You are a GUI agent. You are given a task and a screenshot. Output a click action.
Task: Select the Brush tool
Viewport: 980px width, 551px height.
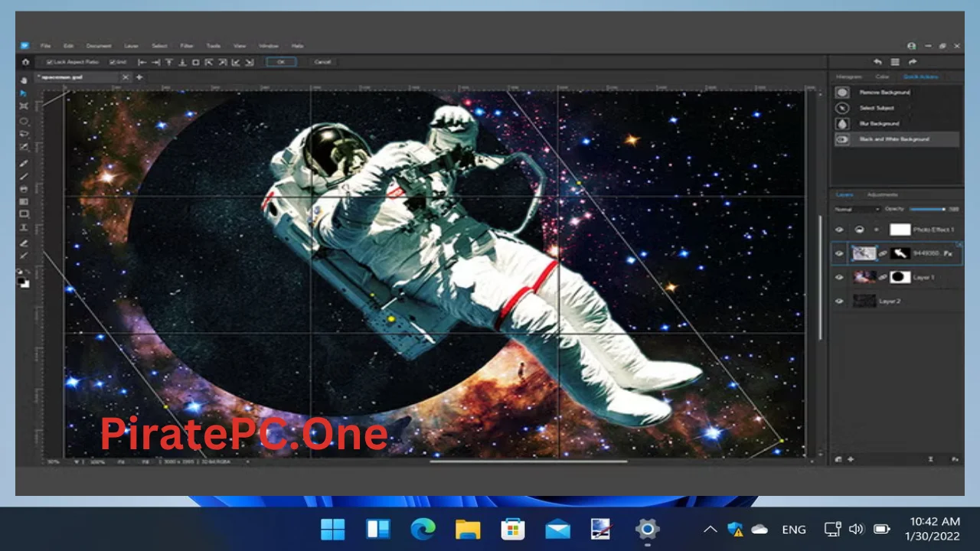24,163
